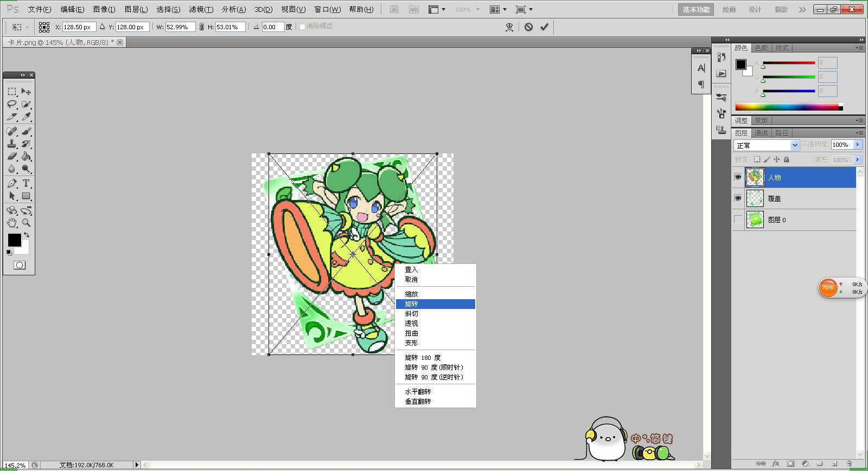Toggle Quick Mask mode in toolbox
This screenshot has width=868, height=471.
(x=20, y=265)
